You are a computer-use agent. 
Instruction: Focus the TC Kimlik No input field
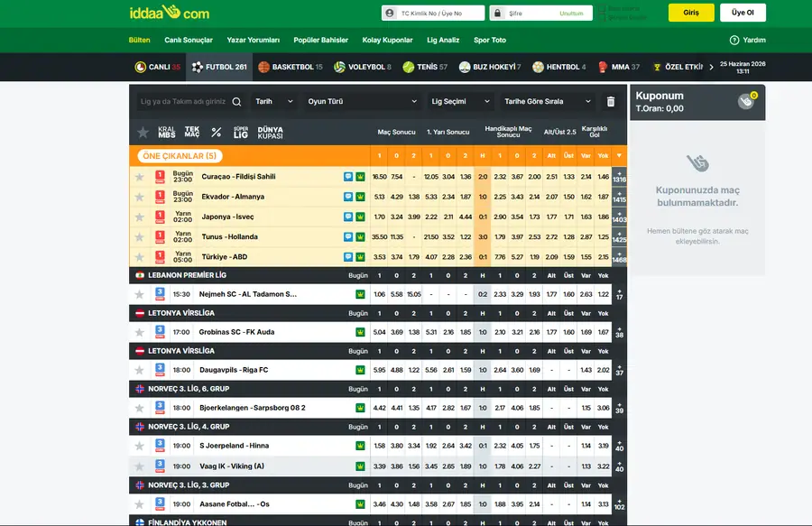433,13
